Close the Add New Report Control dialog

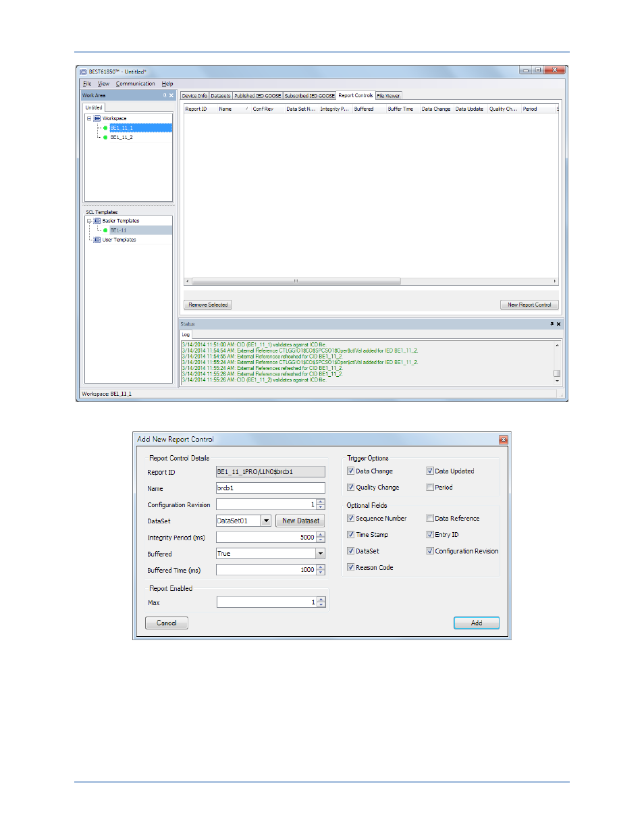point(503,440)
